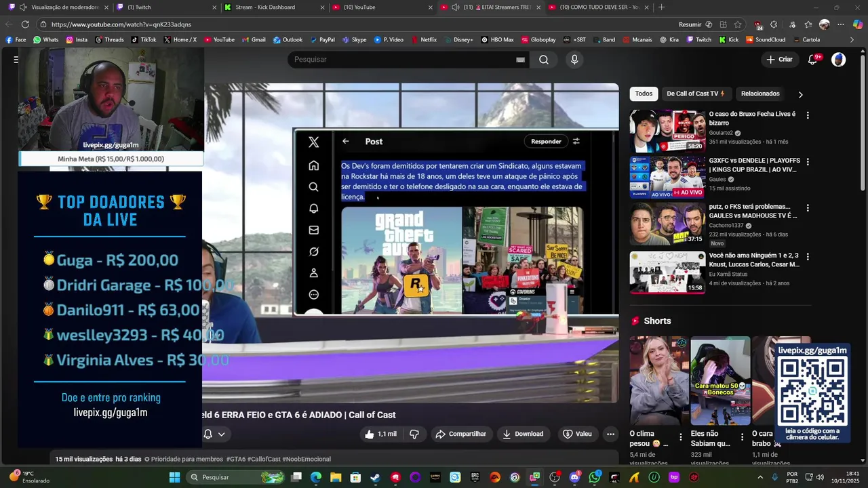Open Copilot in the browser toolbar
Image resolution: width=868 pixels, height=488 pixels.
pyautogui.click(x=858, y=24)
